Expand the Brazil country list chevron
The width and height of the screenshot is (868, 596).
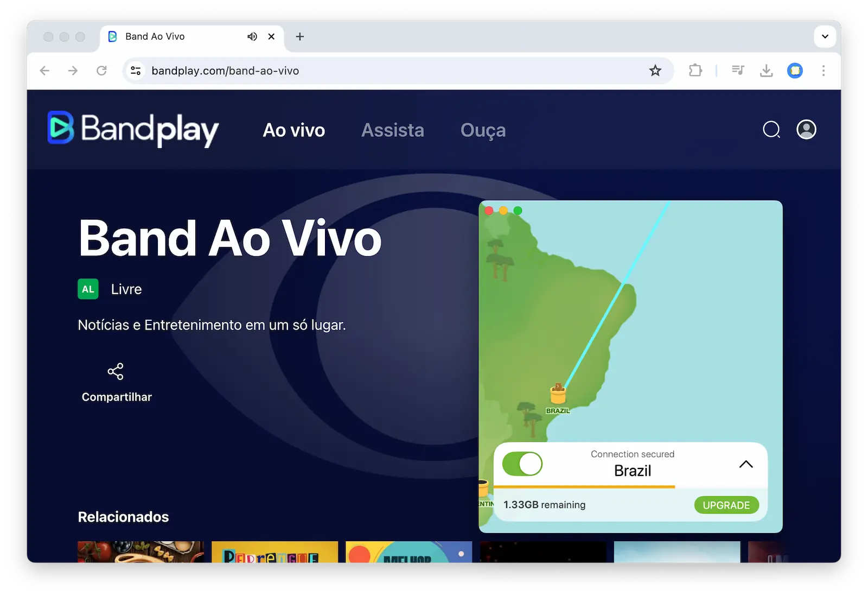click(x=746, y=464)
